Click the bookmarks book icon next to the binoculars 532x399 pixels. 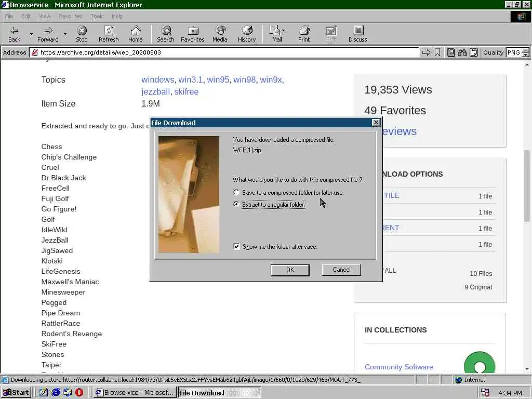coord(451,52)
